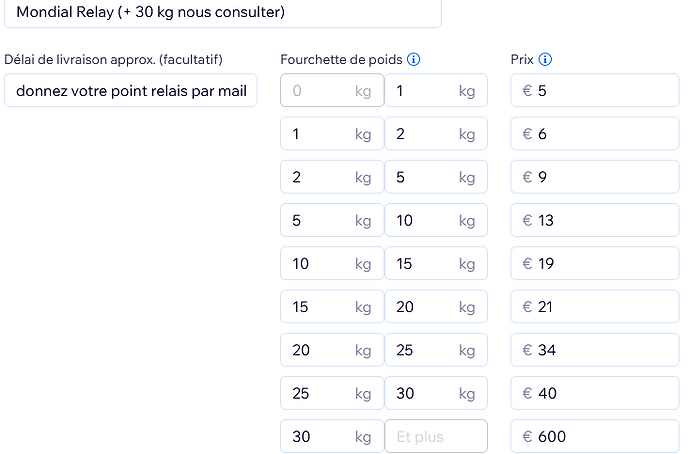This screenshot has height=454, width=689.
Task: Click the delivery delay text field
Action: (131, 92)
